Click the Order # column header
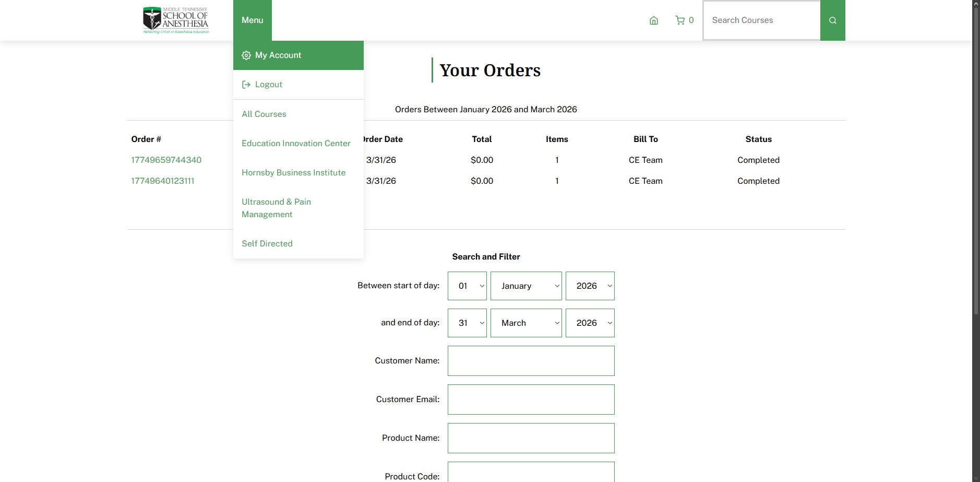The image size is (980, 482). [x=146, y=139]
